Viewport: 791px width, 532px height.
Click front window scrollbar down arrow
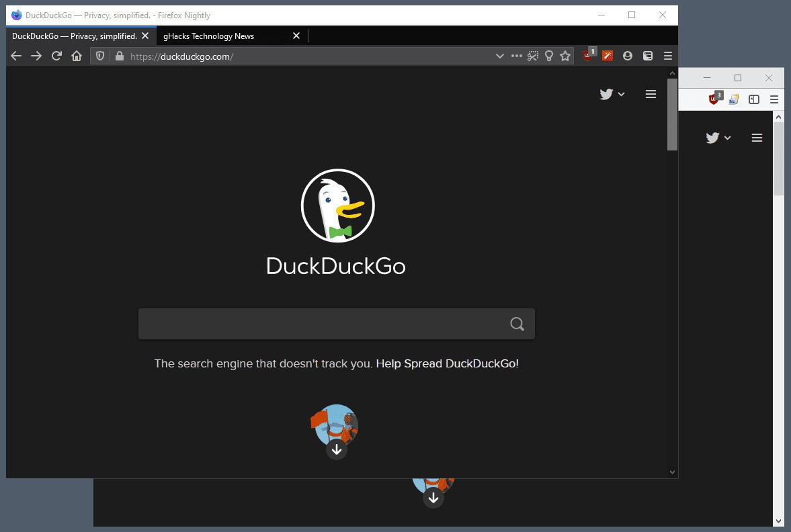pyautogui.click(x=672, y=472)
